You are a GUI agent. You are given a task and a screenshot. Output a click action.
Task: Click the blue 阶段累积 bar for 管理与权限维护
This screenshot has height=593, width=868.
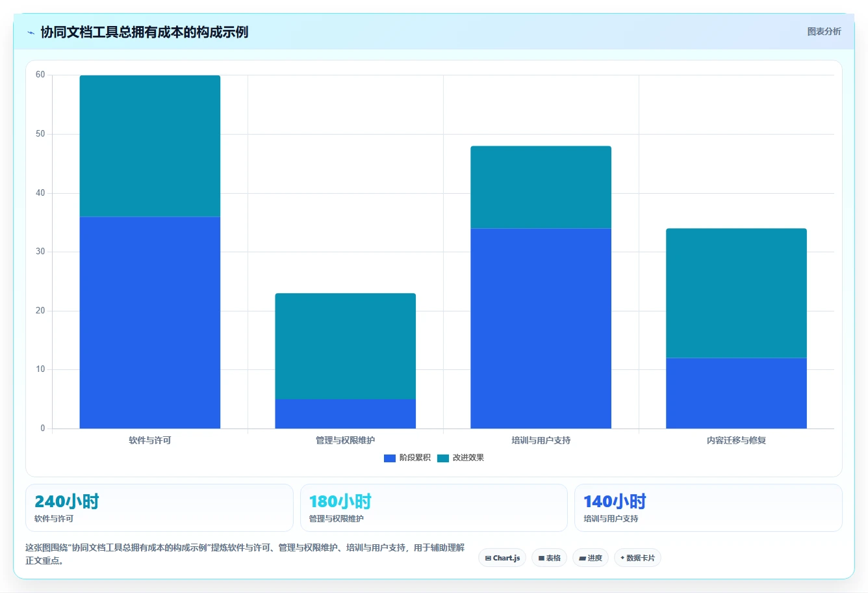pos(346,414)
